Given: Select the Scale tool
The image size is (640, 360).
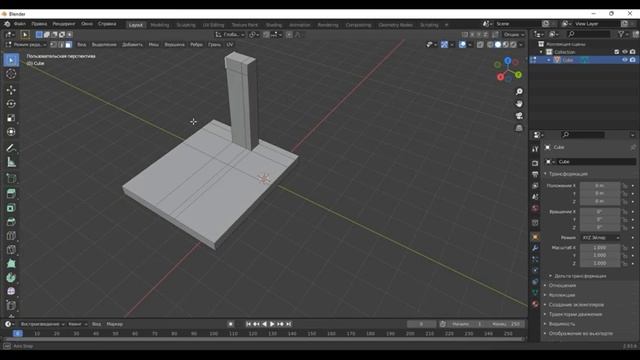Looking at the screenshot, I should tap(11, 118).
